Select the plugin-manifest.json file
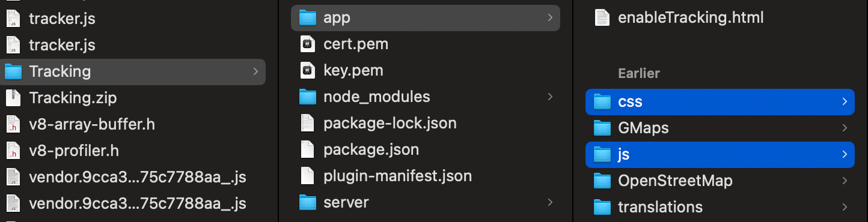This screenshot has height=222, width=868. [426, 176]
